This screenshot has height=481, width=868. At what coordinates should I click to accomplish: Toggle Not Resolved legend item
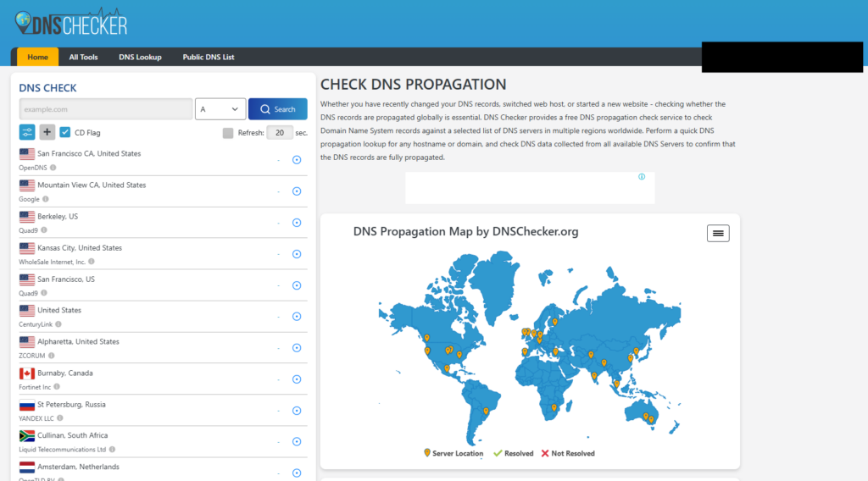tap(568, 453)
